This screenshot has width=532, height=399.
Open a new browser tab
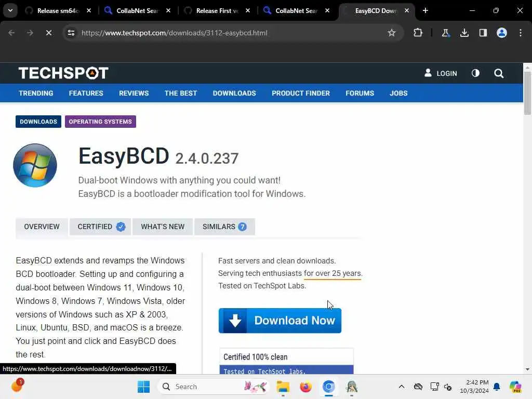(425, 11)
